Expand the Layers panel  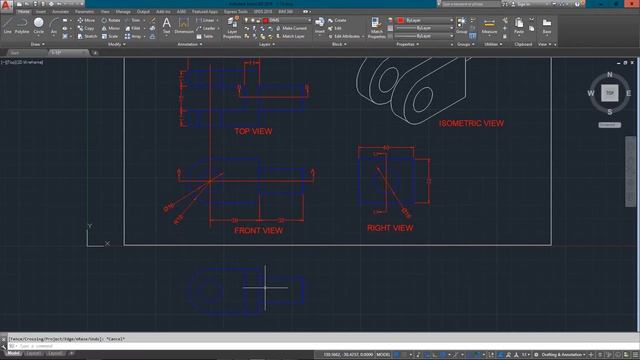pos(267,44)
